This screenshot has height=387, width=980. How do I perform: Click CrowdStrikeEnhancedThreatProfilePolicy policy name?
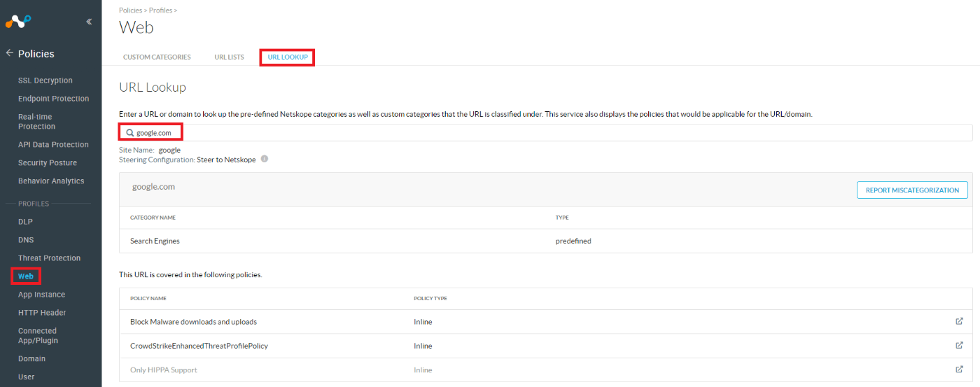click(x=199, y=346)
